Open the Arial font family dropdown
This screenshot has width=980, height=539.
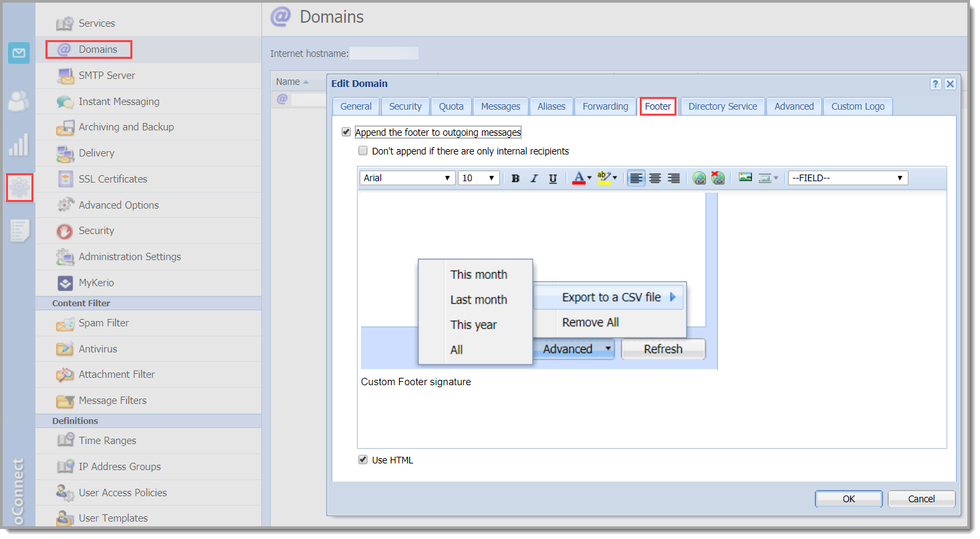(x=408, y=178)
